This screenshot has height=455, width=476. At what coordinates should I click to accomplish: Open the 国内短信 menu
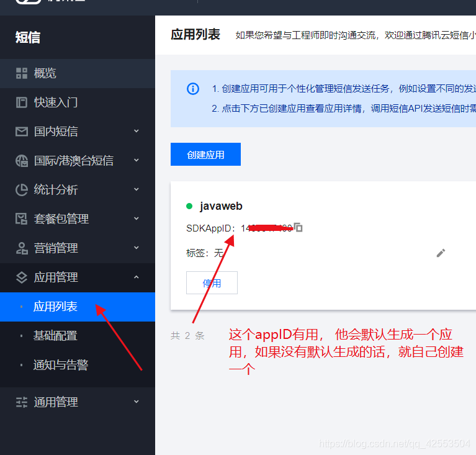point(56,132)
